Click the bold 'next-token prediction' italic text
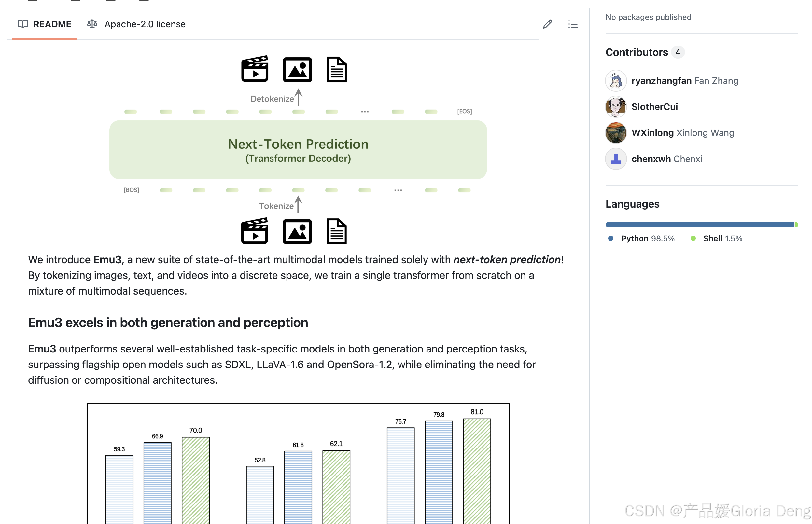This screenshot has width=812, height=524. (507, 260)
